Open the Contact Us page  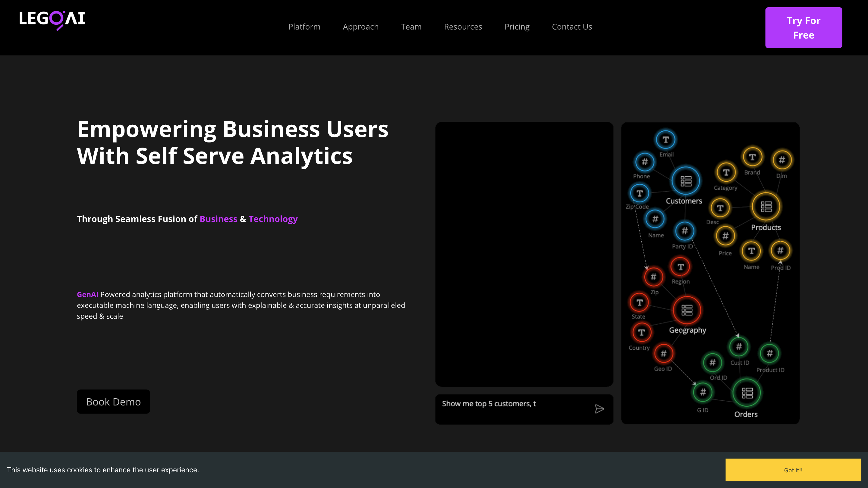572,27
